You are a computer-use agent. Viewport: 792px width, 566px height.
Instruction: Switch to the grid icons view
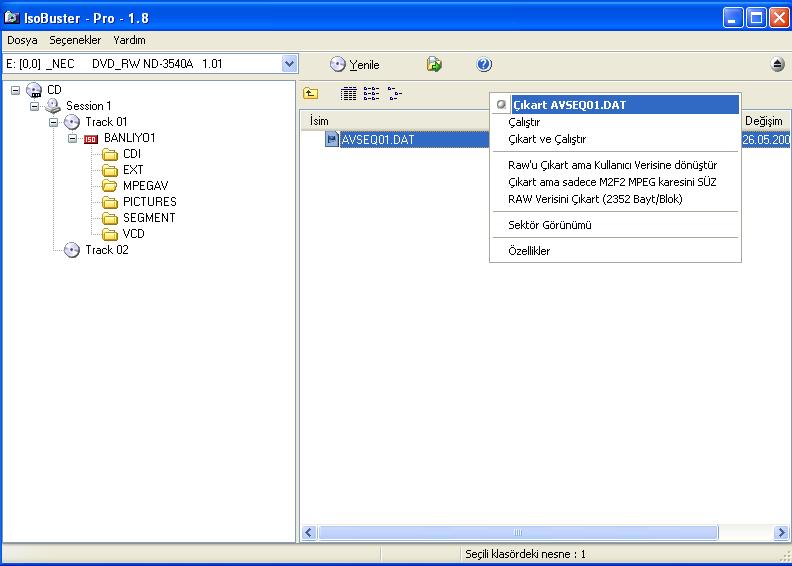coord(348,94)
